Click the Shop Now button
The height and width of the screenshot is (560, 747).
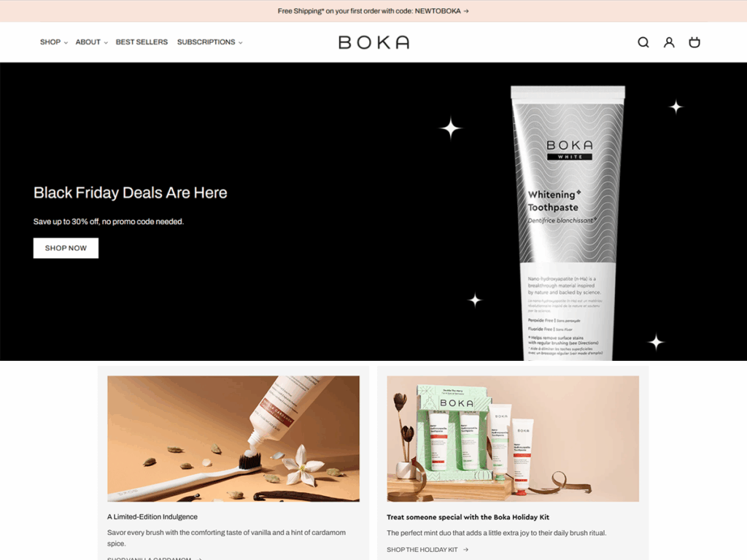pyautogui.click(x=66, y=248)
